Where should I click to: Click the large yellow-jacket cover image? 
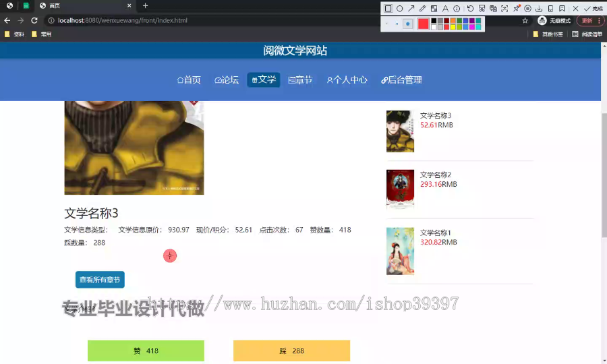point(134,148)
